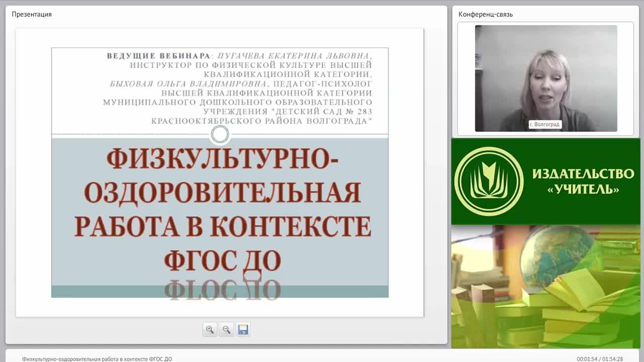Click the 'г. Волгоград' location label

(x=544, y=124)
